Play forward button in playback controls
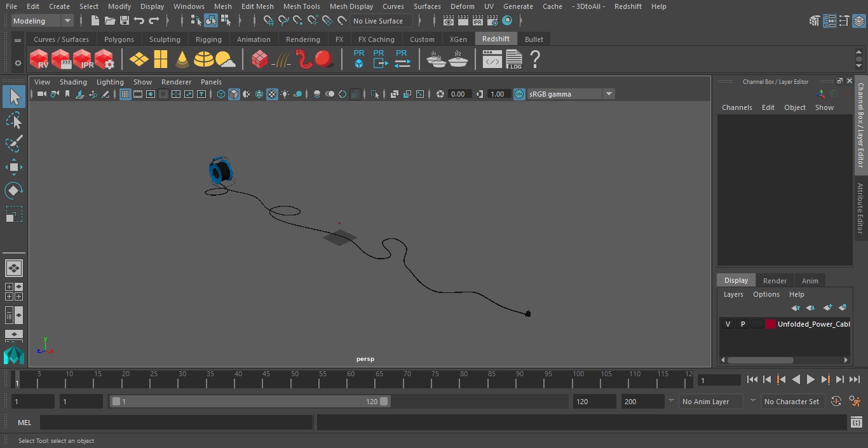Screen dimensions: 868x448 point(810,379)
